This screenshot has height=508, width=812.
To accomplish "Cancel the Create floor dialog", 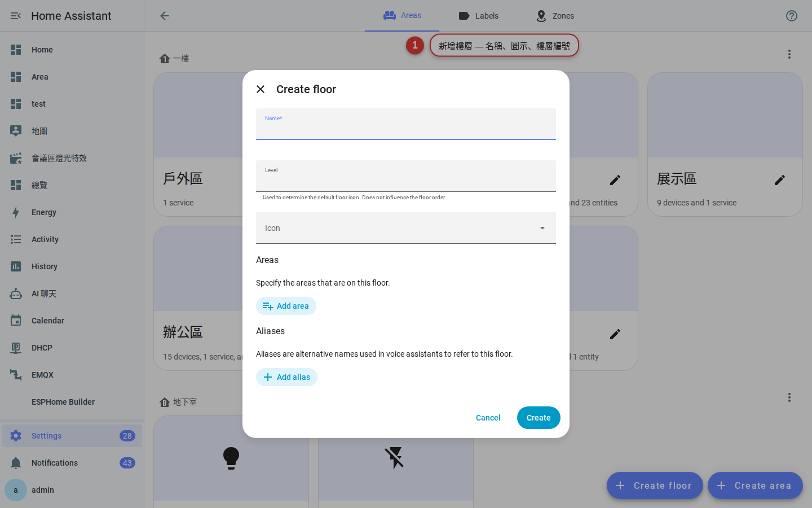I will tap(488, 418).
